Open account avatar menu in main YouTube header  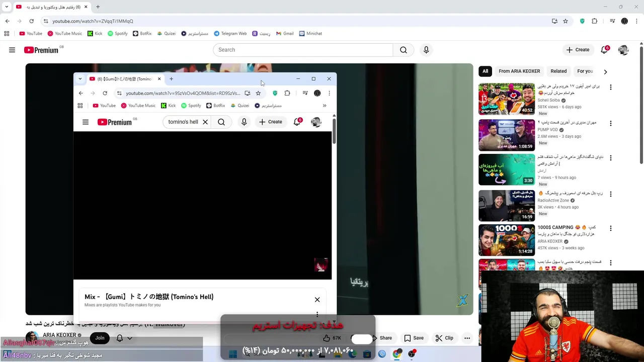[x=623, y=50]
